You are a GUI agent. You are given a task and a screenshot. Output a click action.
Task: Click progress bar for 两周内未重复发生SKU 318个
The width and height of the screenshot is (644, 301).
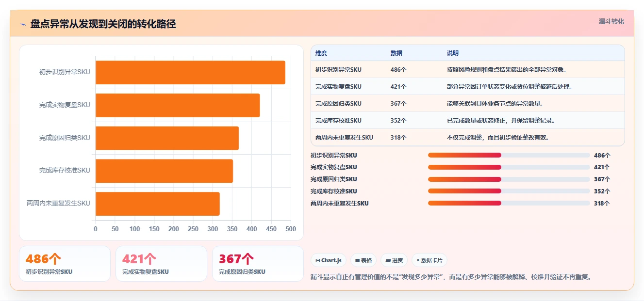(509, 203)
